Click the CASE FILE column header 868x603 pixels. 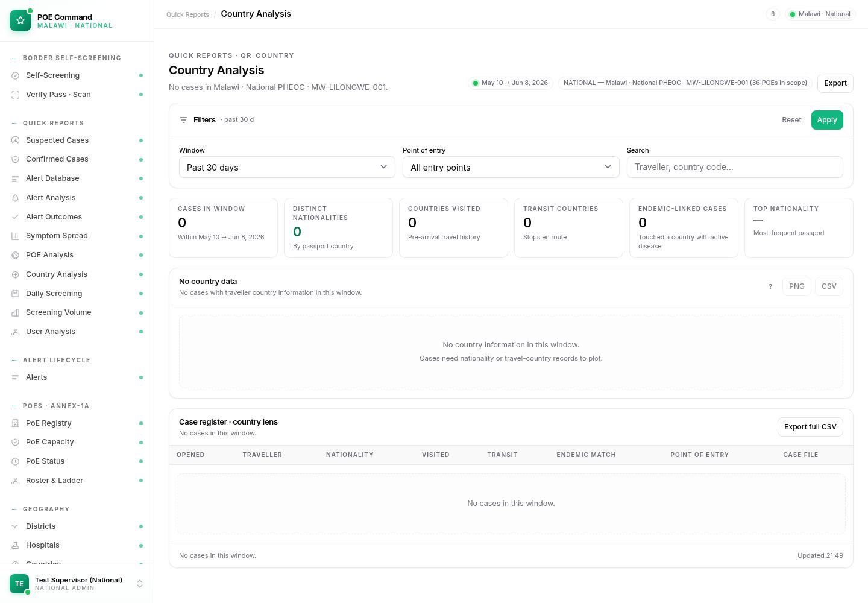pyautogui.click(x=800, y=455)
